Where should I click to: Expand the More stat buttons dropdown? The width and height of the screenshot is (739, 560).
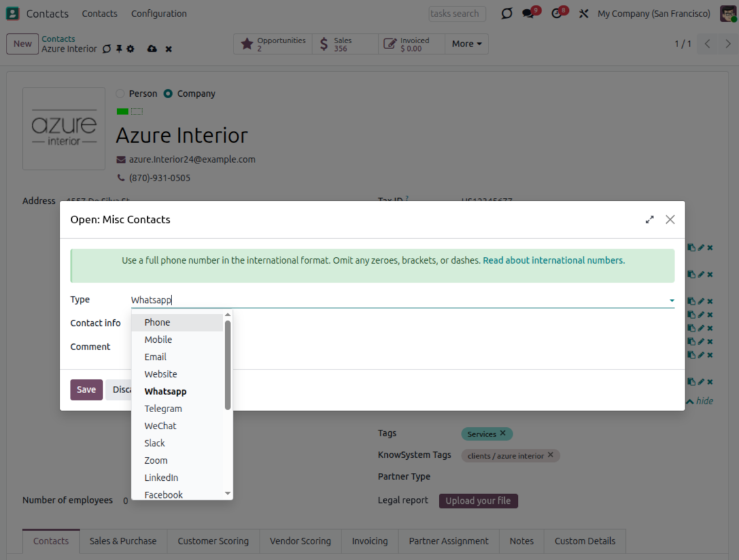[466, 44]
